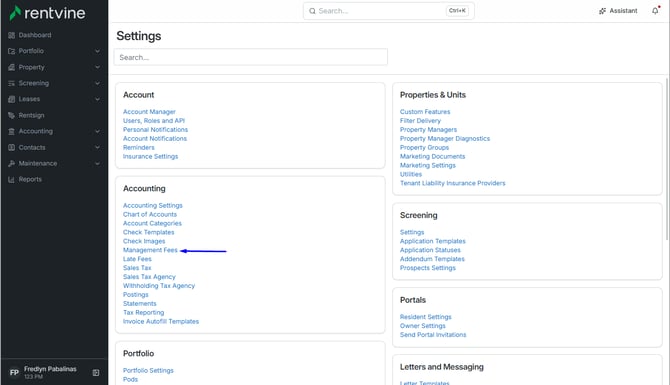The image size is (670, 385).
Task: Open Custom Features link
Action: (425, 112)
